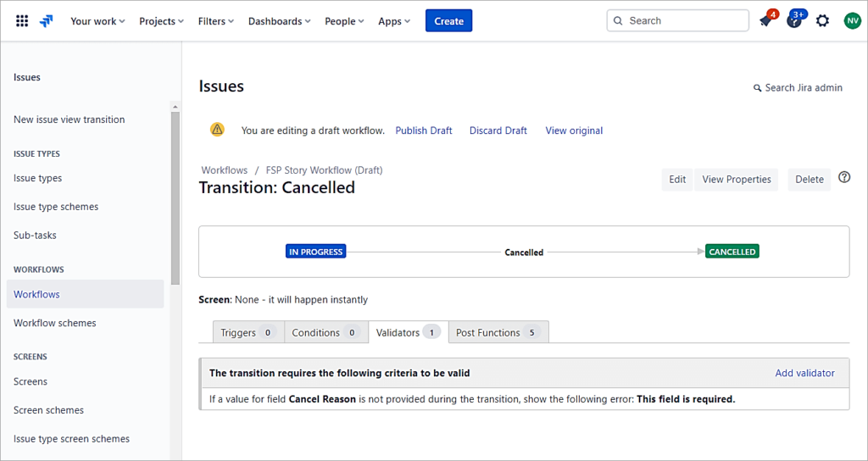Select the Conditions tab
The image size is (868, 461).
(325, 333)
